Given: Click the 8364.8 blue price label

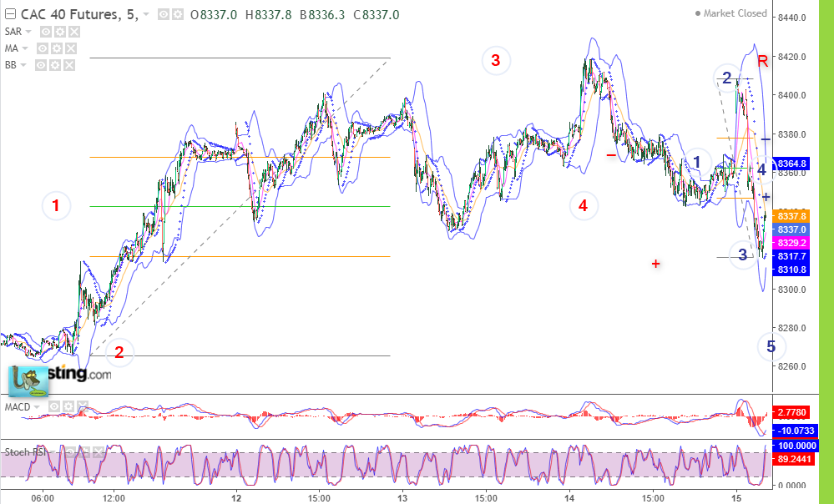Looking at the screenshot, I should point(791,164).
